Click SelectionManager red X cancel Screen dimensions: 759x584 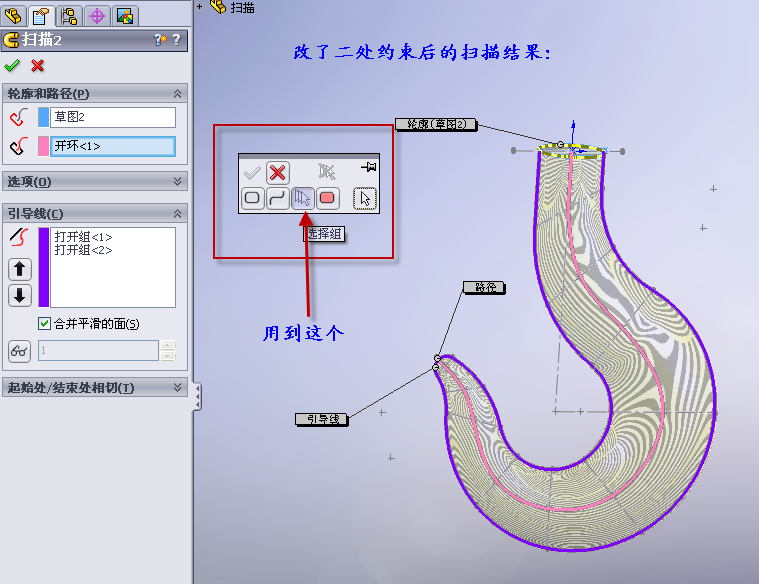[x=277, y=172]
